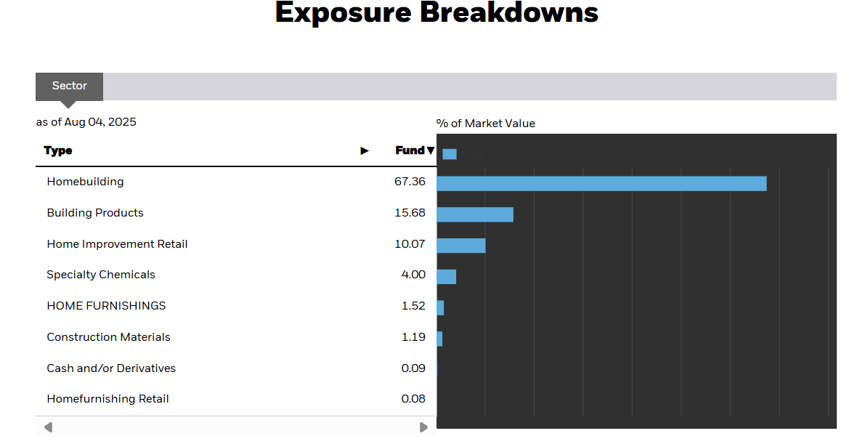Click the Home Improvement Retail bar
868x444 pixels.
[461, 246]
